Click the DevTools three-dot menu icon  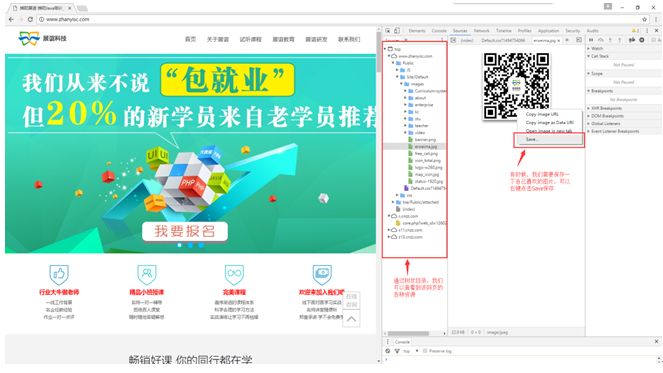point(647,31)
